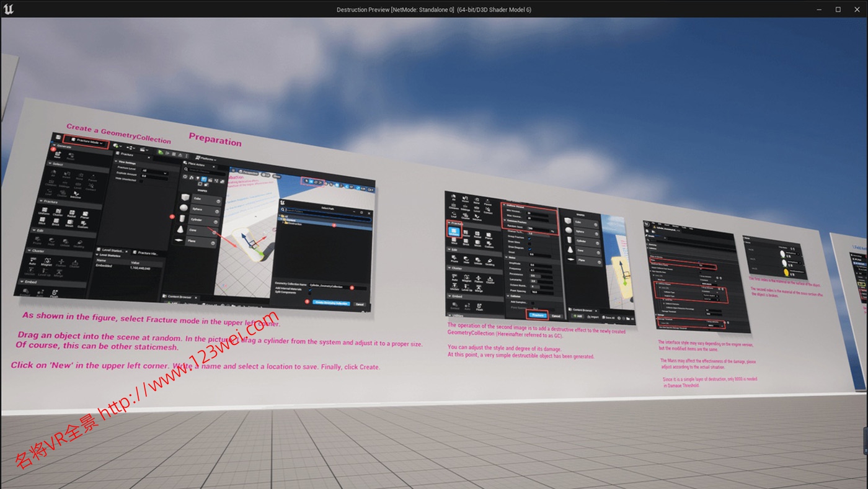Viewport: 868px width, 489px height.
Task: Click the yellow material sphere thumbnail
Action: (786, 272)
